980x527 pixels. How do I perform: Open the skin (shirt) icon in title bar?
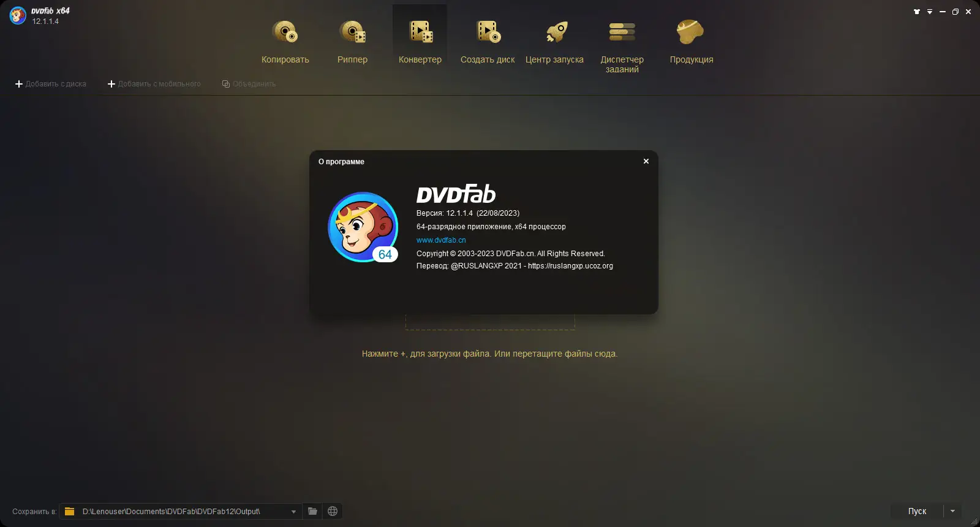point(917,12)
